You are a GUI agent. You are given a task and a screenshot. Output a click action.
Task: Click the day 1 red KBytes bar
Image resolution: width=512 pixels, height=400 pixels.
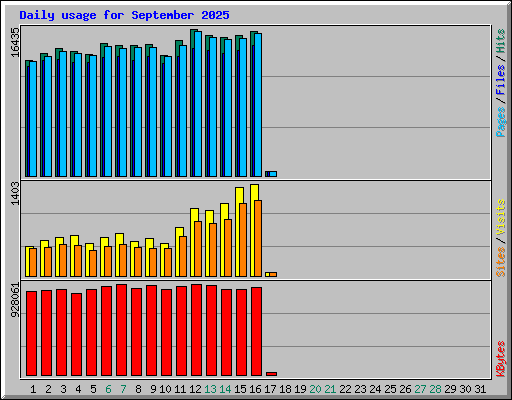(31, 334)
